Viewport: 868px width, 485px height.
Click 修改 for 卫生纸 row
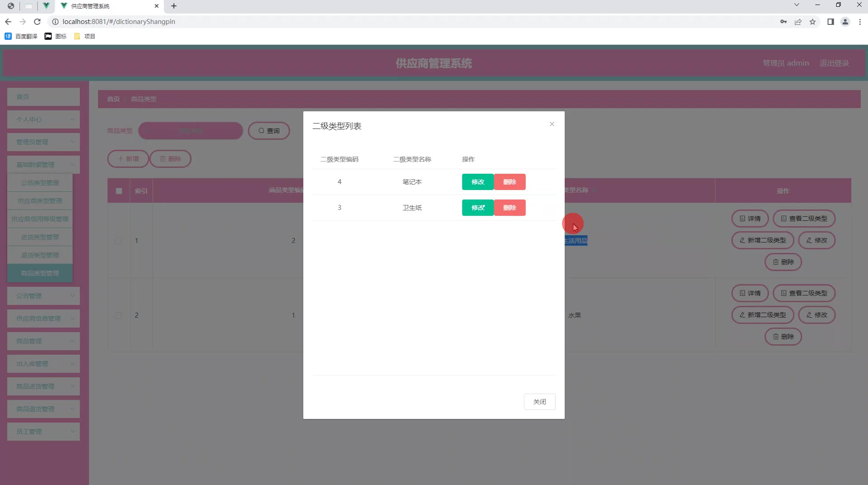click(478, 208)
